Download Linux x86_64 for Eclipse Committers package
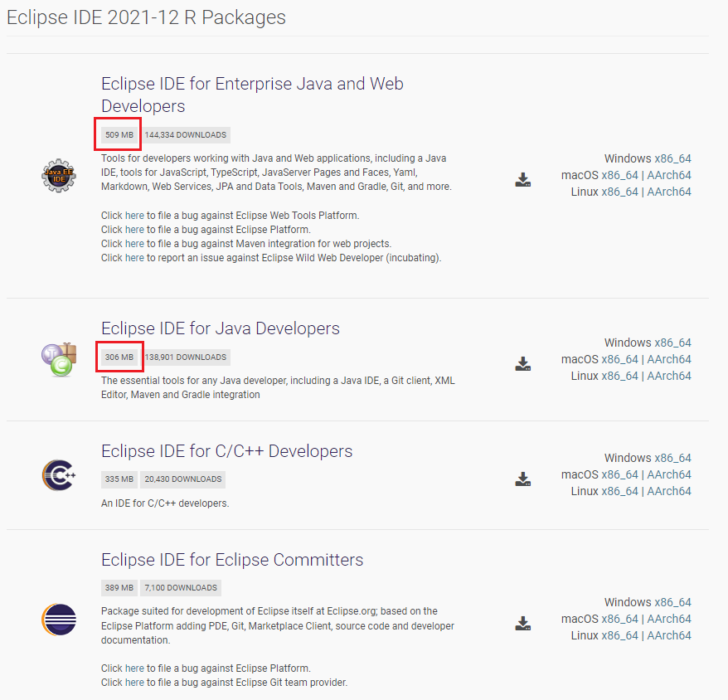728x700 pixels. (619, 635)
